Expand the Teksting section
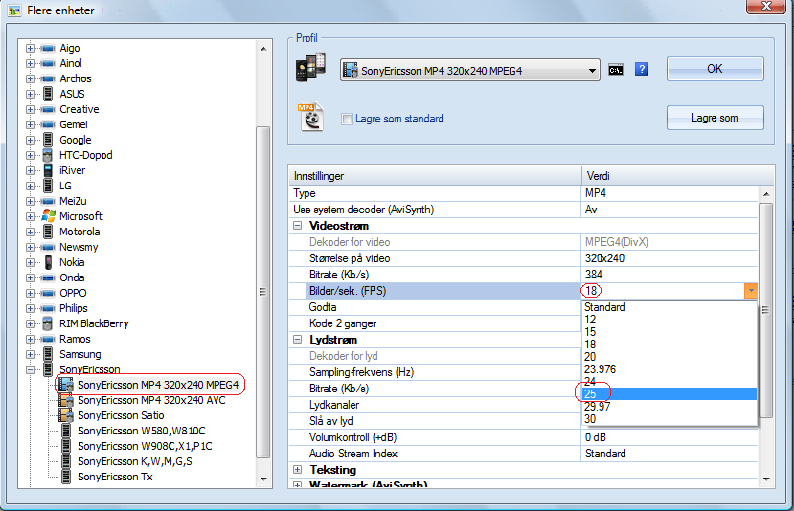The height and width of the screenshot is (511, 794). tap(298, 469)
